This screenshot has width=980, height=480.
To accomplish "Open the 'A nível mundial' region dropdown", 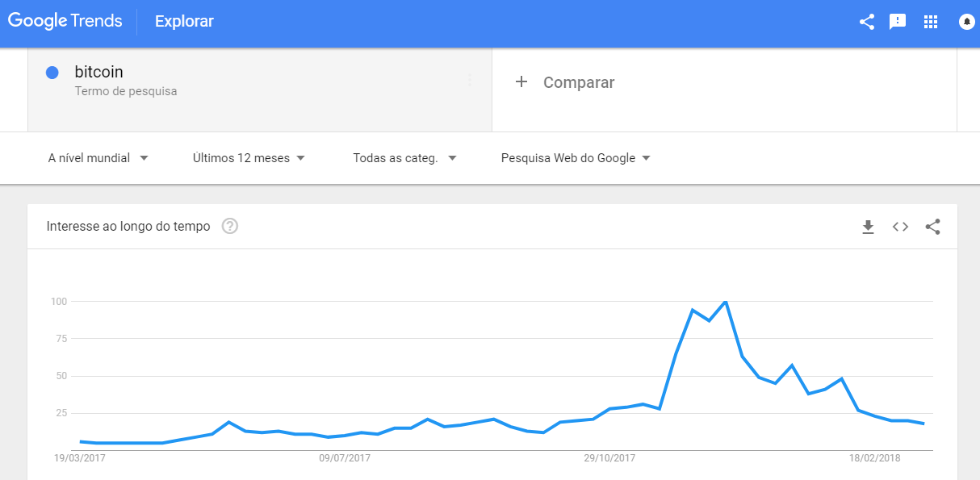I will pos(97,157).
